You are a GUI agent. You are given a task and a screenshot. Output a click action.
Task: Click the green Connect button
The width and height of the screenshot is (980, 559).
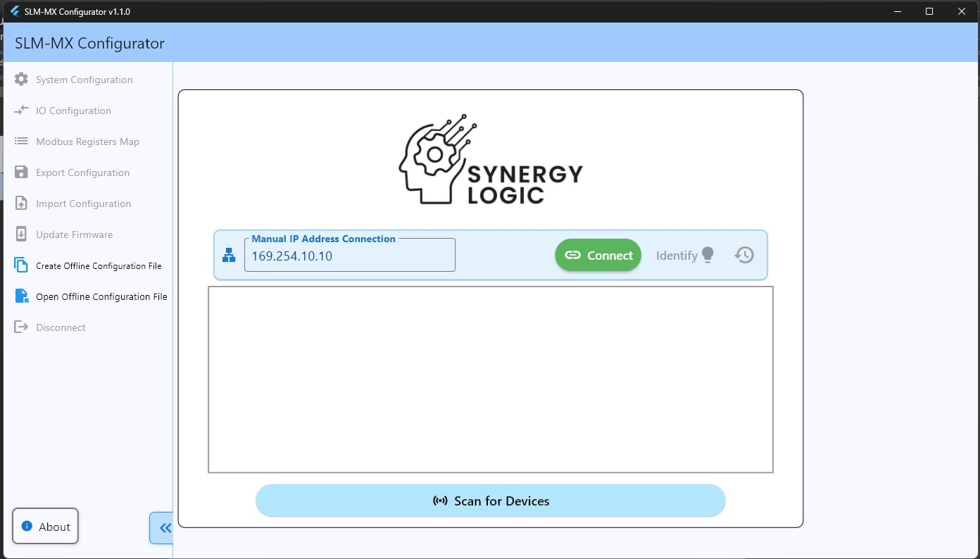pyautogui.click(x=598, y=255)
